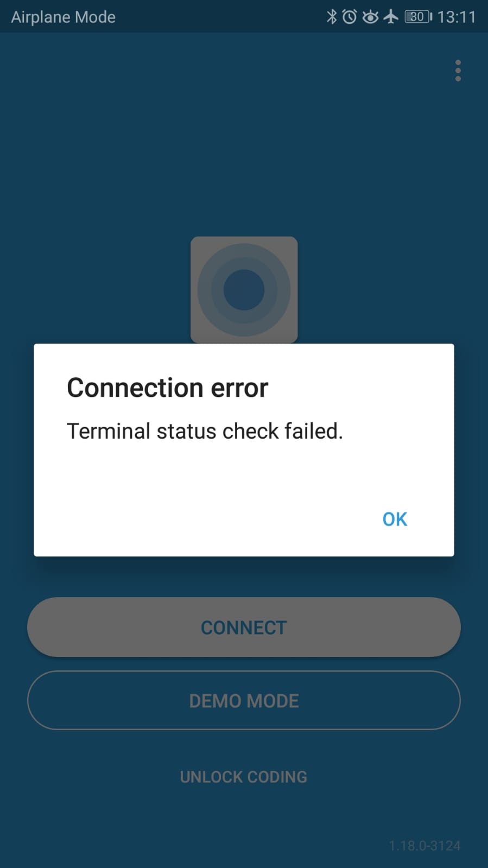This screenshot has width=488, height=868.
Task: Tap the dark center dot of device image
Action: tap(244, 290)
